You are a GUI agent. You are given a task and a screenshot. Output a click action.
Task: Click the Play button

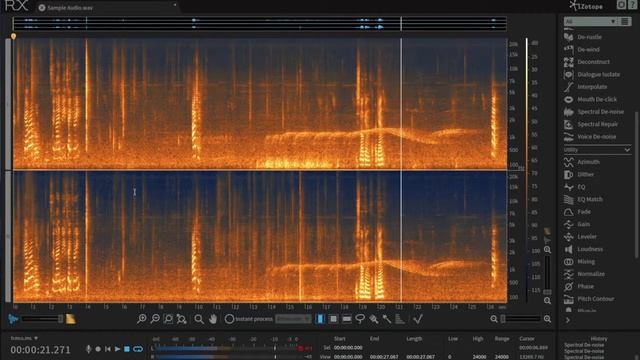coord(118,349)
